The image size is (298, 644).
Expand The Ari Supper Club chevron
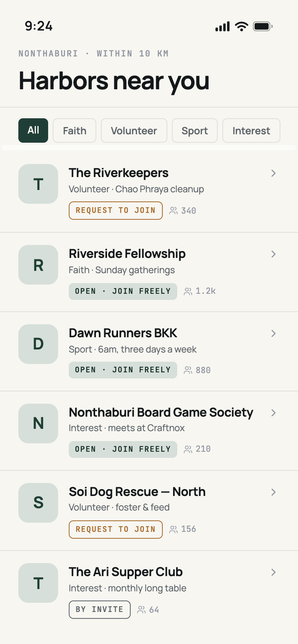tap(274, 572)
